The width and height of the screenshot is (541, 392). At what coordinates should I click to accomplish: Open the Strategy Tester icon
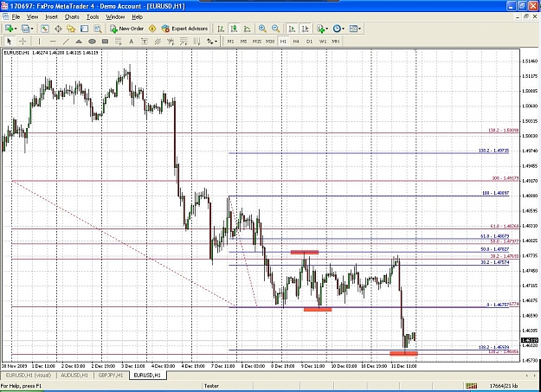(x=97, y=29)
